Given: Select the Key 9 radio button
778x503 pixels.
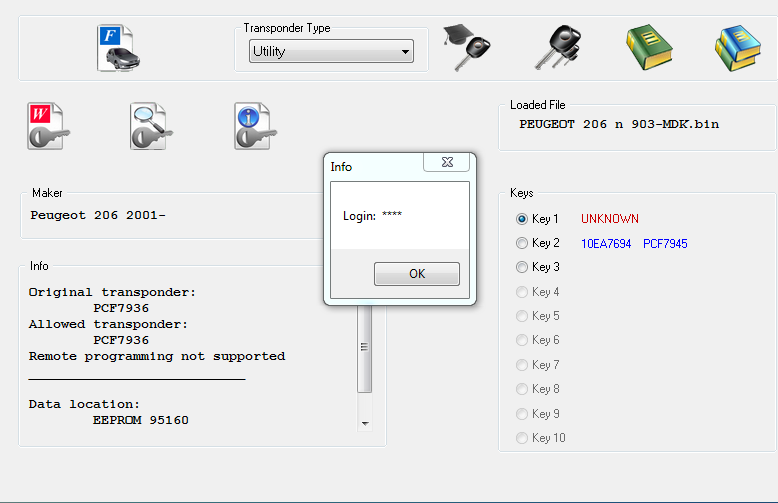Looking at the screenshot, I should tap(521, 413).
